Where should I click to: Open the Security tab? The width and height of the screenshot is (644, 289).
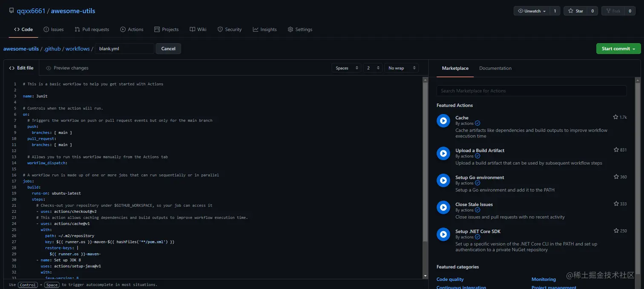pos(230,29)
